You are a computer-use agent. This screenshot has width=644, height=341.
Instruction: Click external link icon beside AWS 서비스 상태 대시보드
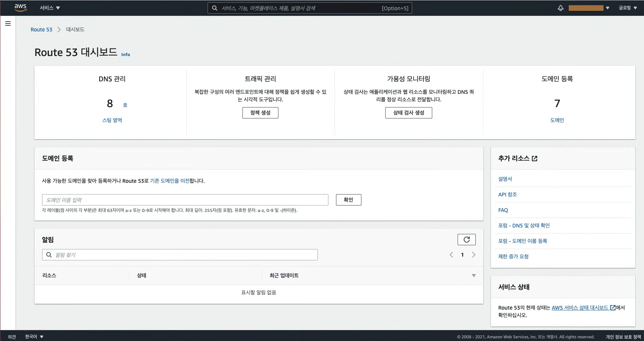613,308
